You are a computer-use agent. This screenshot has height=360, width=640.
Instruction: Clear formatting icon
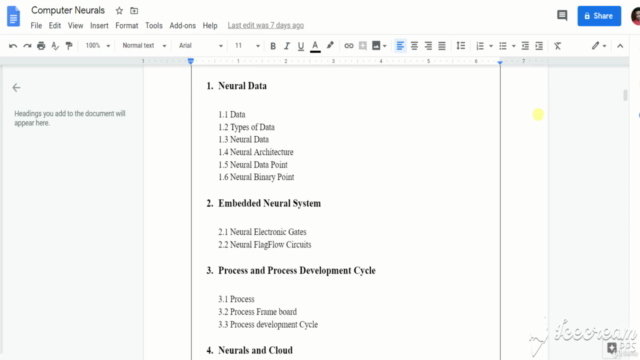click(558, 46)
